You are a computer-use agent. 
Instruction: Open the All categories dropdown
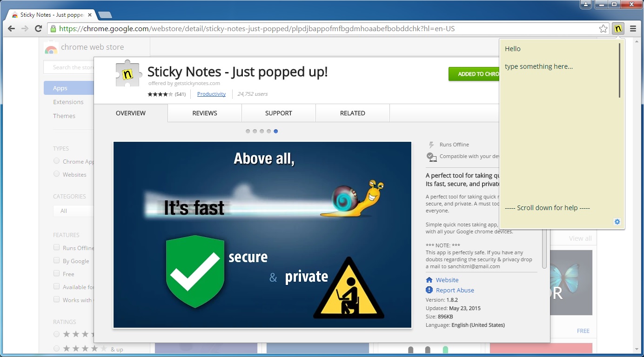click(72, 211)
